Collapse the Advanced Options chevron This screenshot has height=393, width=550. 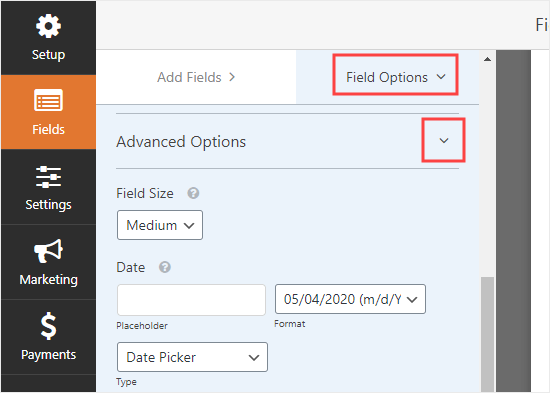pyautogui.click(x=444, y=140)
